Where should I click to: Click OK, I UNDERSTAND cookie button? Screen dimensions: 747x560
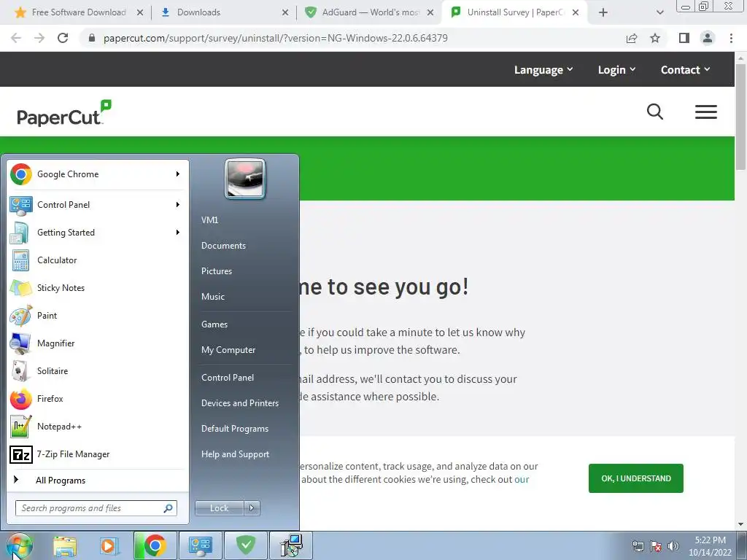[636, 478]
